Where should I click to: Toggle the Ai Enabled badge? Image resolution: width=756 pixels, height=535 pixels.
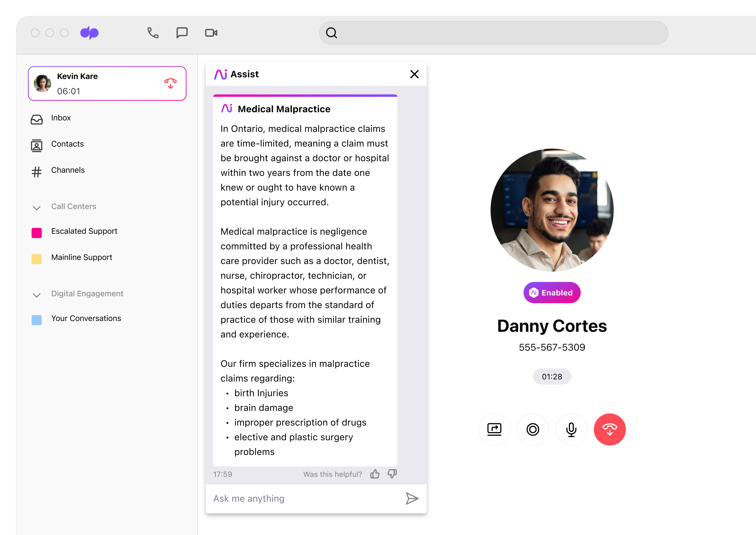tap(552, 292)
